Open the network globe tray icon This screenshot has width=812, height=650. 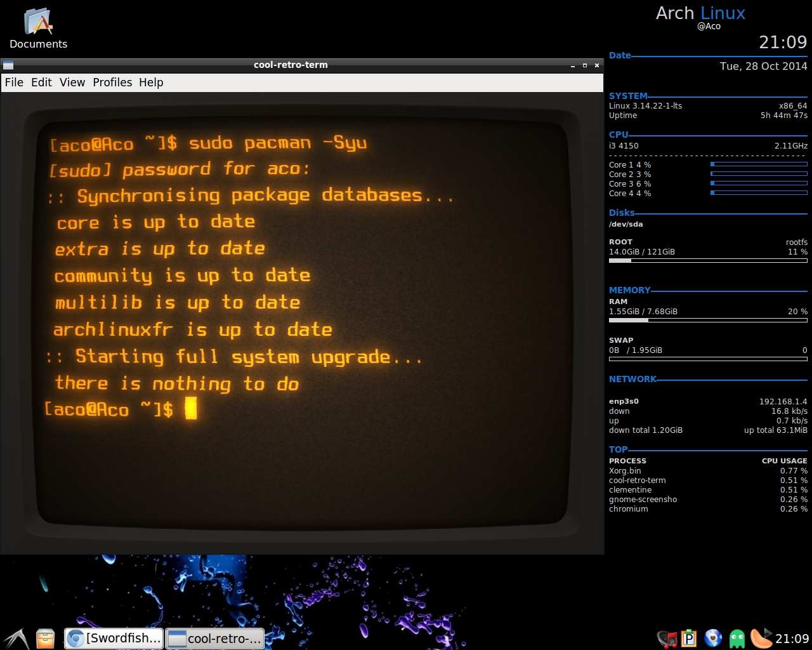pos(713,638)
